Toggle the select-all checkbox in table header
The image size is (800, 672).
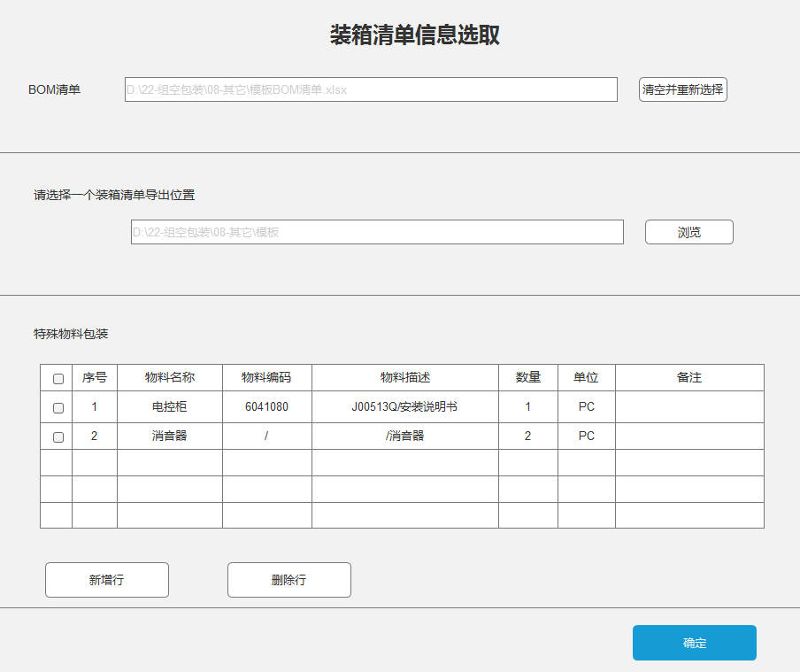pyautogui.click(x=58, y=377)
